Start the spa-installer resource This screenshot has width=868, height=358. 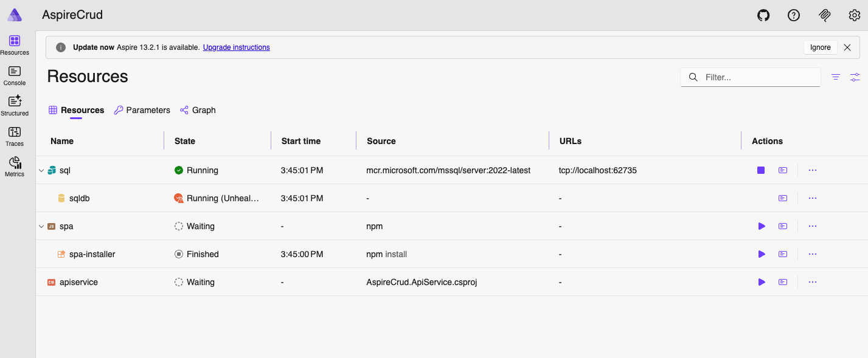click(761, 254)
